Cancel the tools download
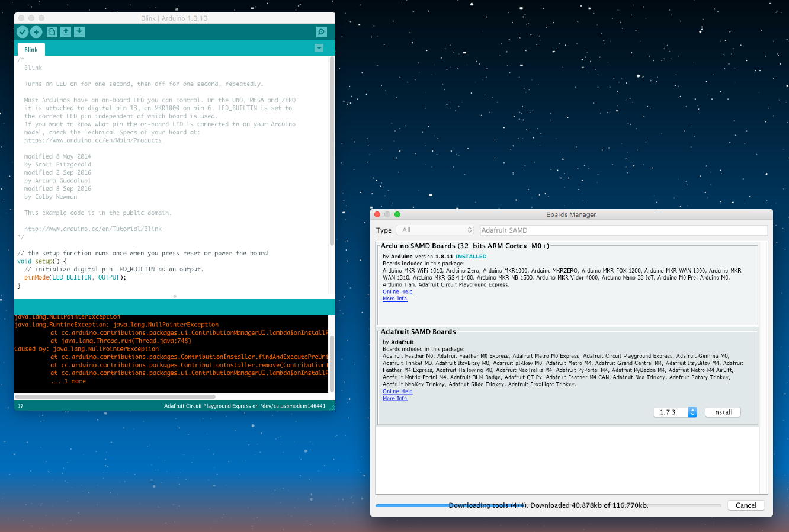This screenshot has width=789, height=532. (x=746, y=505)
